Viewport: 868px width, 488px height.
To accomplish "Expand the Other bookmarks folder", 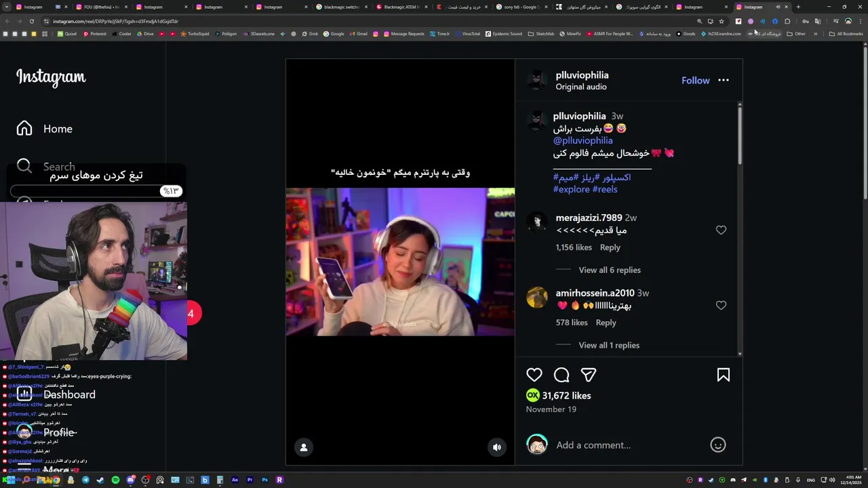I will pos(796,34).
